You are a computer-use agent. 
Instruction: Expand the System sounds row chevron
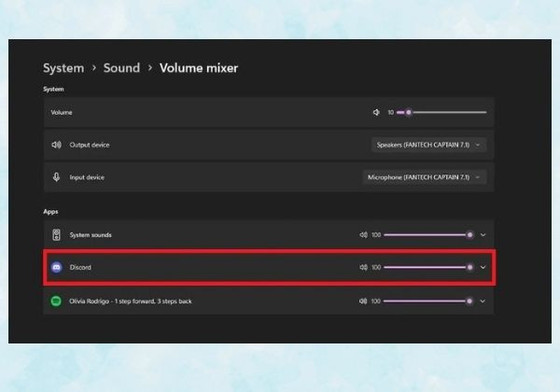[483, 234]
